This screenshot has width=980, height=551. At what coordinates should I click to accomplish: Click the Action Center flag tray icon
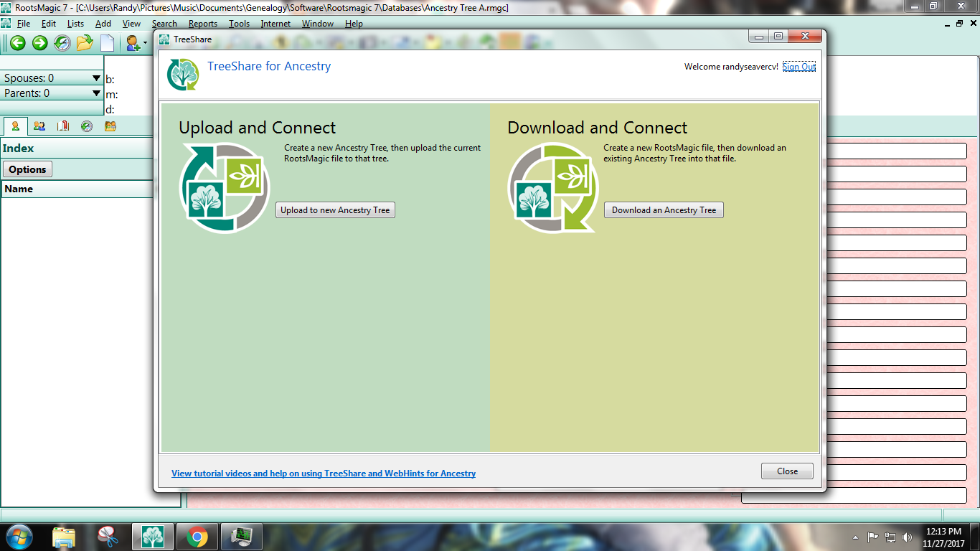(873, 537)
